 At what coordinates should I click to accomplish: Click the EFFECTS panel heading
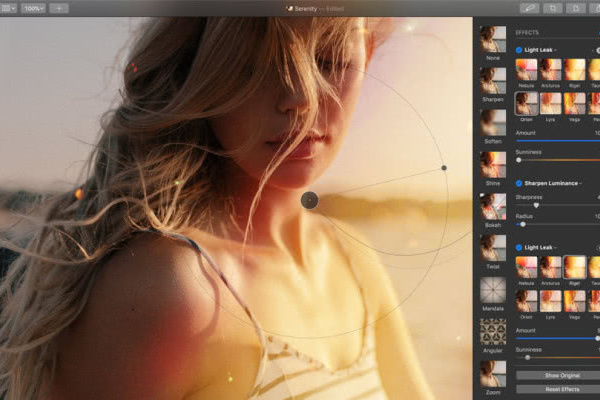pos(527,33)
